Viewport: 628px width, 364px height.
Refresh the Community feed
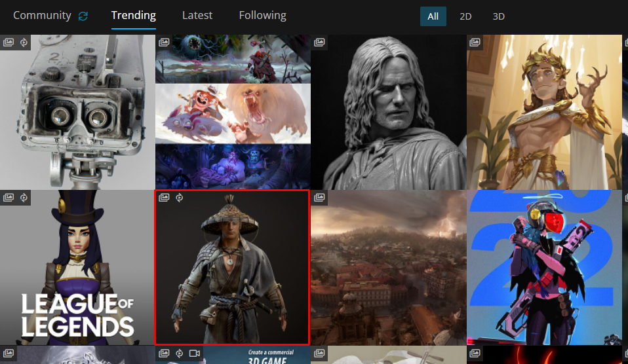click(83, 16)
